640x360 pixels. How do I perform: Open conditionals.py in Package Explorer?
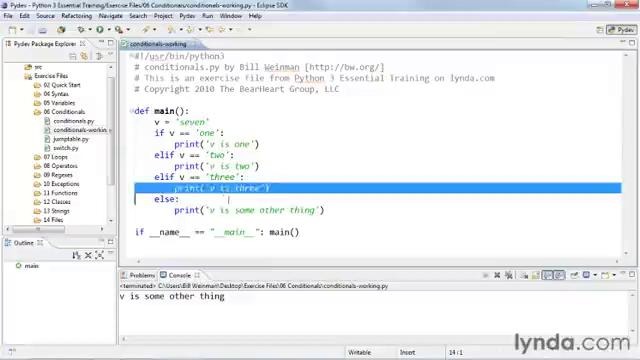(73, 121)
